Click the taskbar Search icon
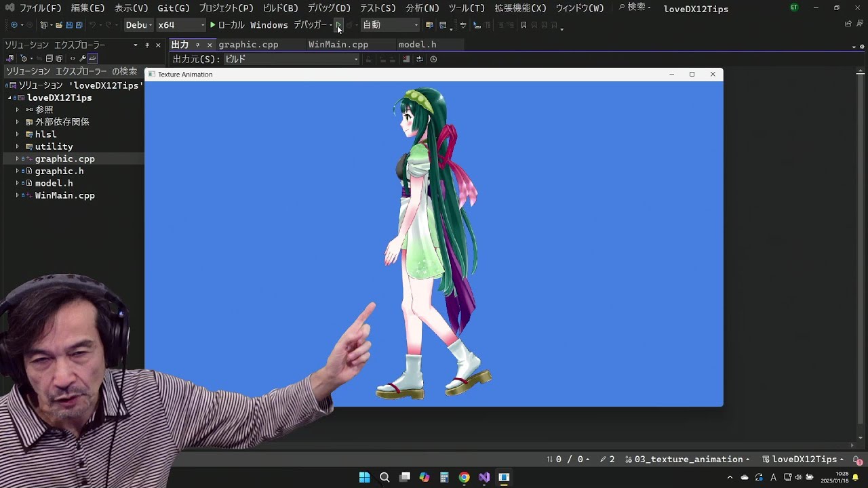The image size is (868, 488). (384, 477)
